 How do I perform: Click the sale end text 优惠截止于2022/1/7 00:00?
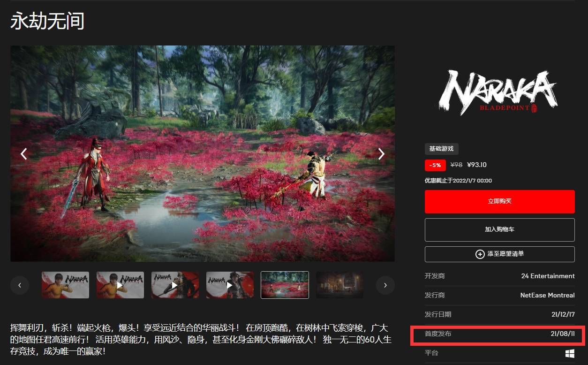point(458,181)
